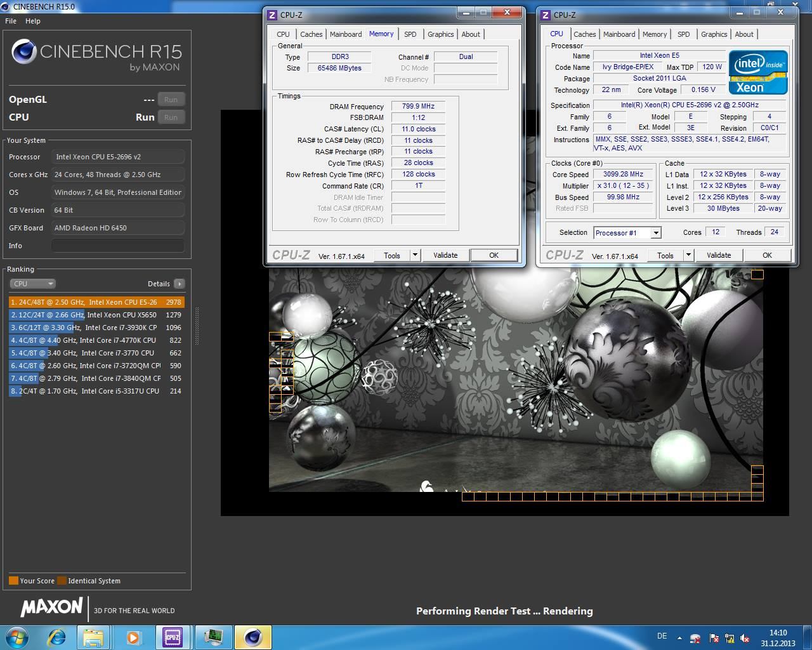The image size is (812, 650).
Task: Switch to CPU-Z via taskbar icon
Action: 173,637
